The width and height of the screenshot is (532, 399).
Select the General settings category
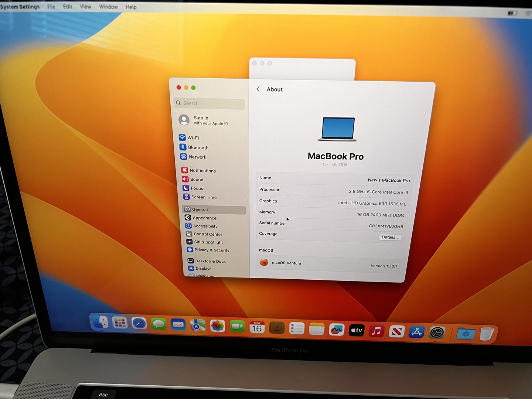pyautogui.click(x=214, y=209)
